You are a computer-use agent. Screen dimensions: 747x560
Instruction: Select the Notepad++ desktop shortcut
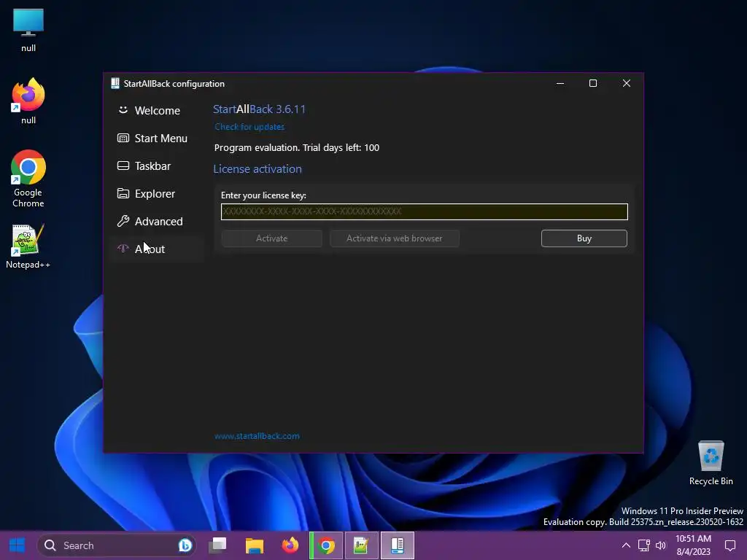[28, 246]
